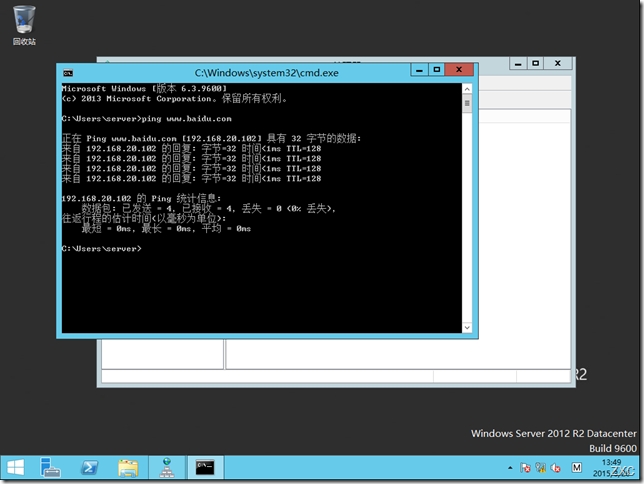Viewport: 644px width, 484px height.
Task: Show hidden system tray icons
Action: tap(510, 468)
